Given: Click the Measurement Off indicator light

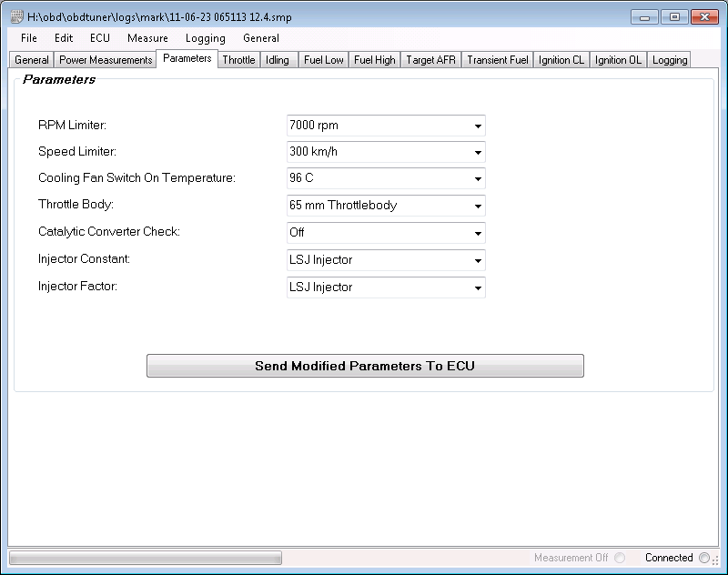Looking at the screenshot, I should click(620, 558).
